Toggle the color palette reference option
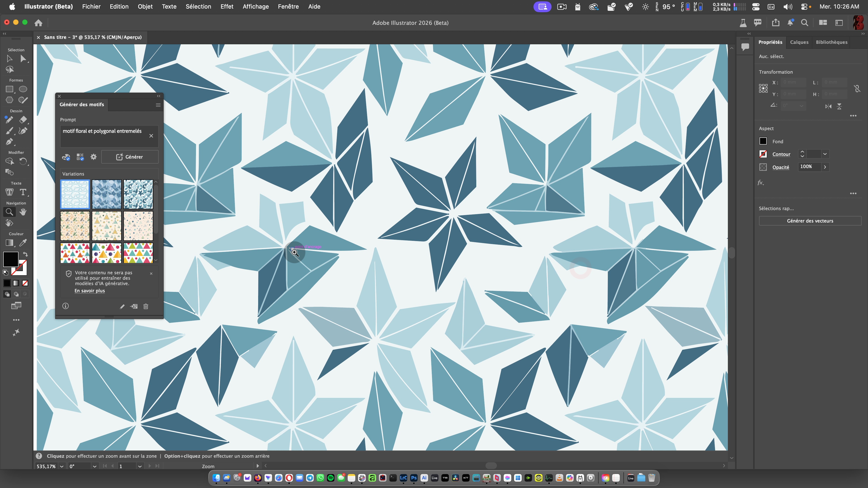 (66, 157)
